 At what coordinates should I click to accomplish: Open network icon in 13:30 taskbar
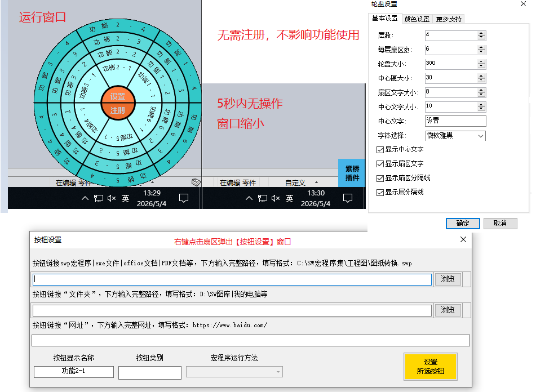click(x=263, y=198)
